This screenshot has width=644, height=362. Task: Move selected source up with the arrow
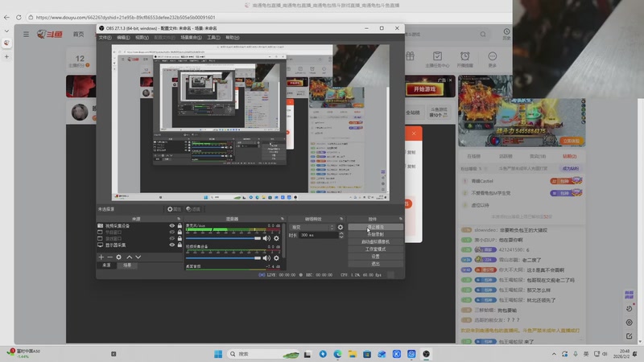tap(130, 257)
